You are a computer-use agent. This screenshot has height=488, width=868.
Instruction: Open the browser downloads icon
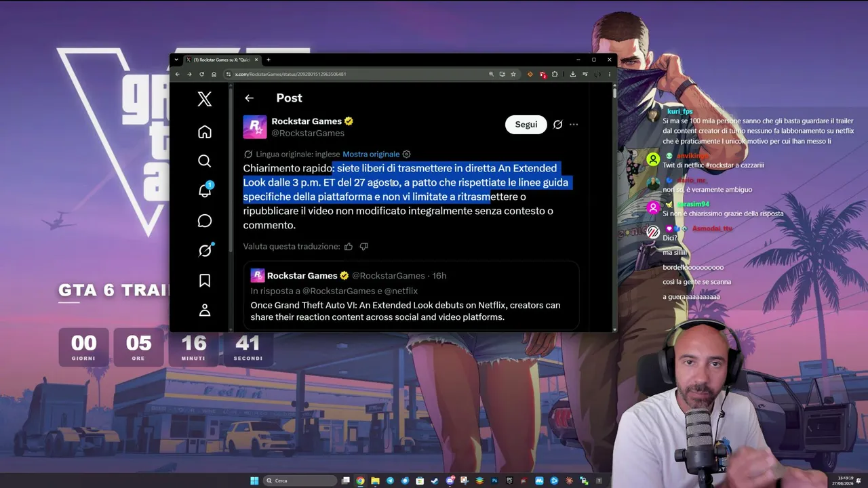click(573, 74)
